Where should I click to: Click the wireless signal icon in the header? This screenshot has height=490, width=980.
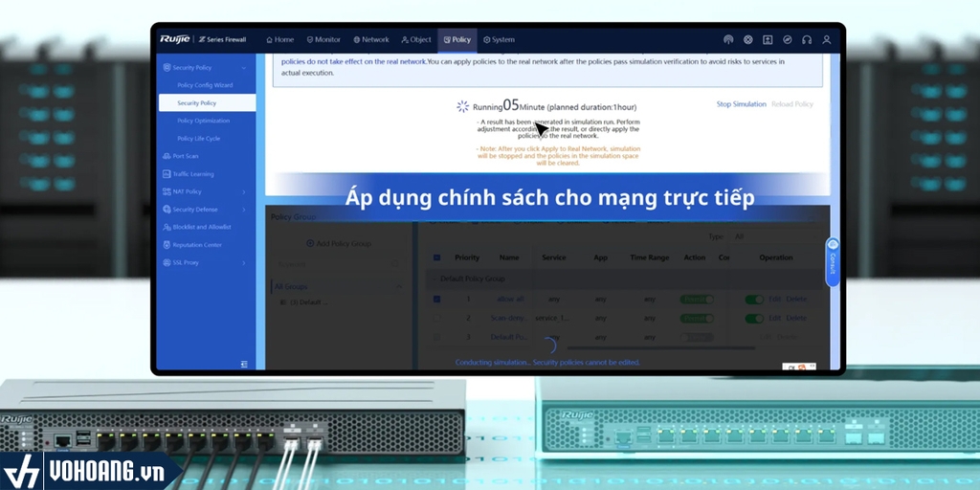coord(728,39)
